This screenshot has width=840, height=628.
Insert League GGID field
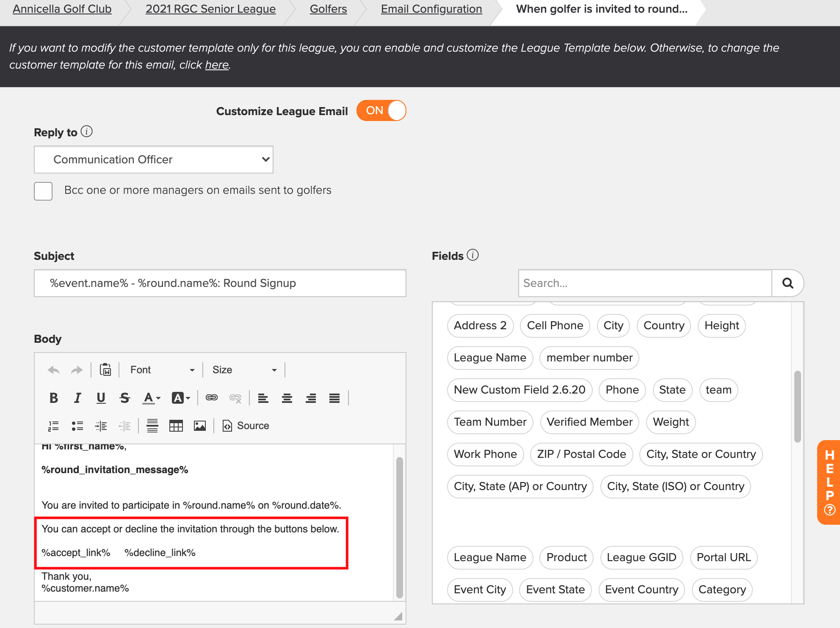pos(641,557)
